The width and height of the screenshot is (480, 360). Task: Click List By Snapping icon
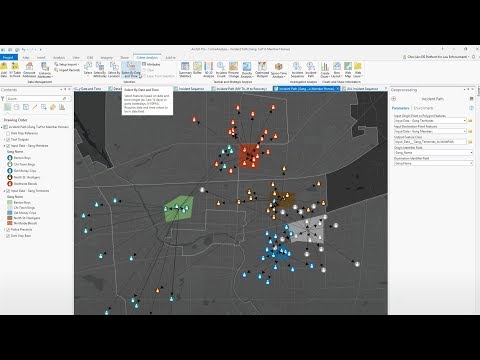[x=44, y=107]
